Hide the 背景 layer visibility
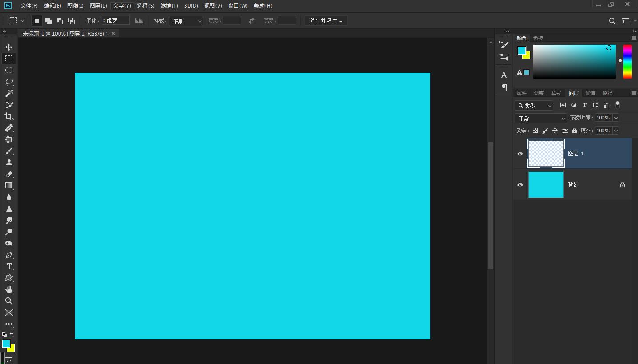Viewport: 638px width, 364px height. [x=520, y=185]
